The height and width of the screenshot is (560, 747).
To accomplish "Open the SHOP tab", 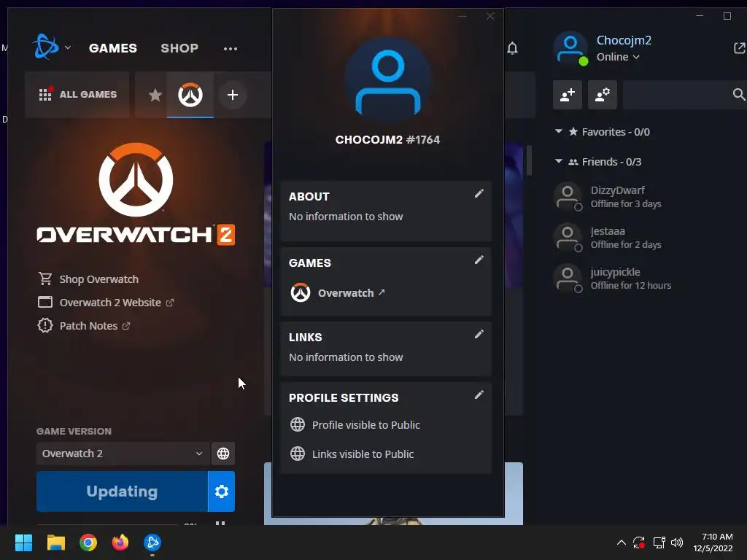I will point(179,48).
